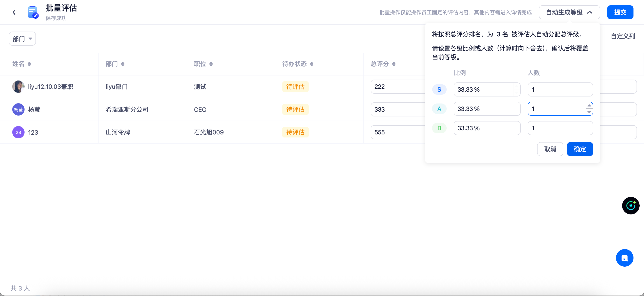Sort by 职位 column header
The image size is (644, 296).
coord(211,64)
